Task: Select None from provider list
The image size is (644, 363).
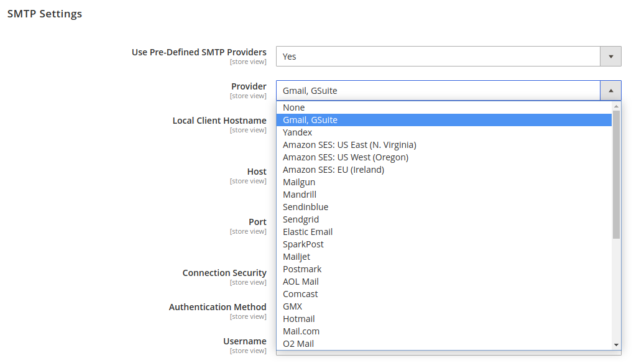Action: (294, 108)
